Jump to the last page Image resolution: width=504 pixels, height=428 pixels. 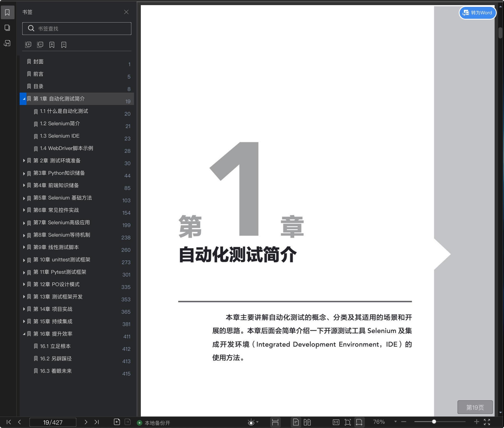click(x=97, y=422)
